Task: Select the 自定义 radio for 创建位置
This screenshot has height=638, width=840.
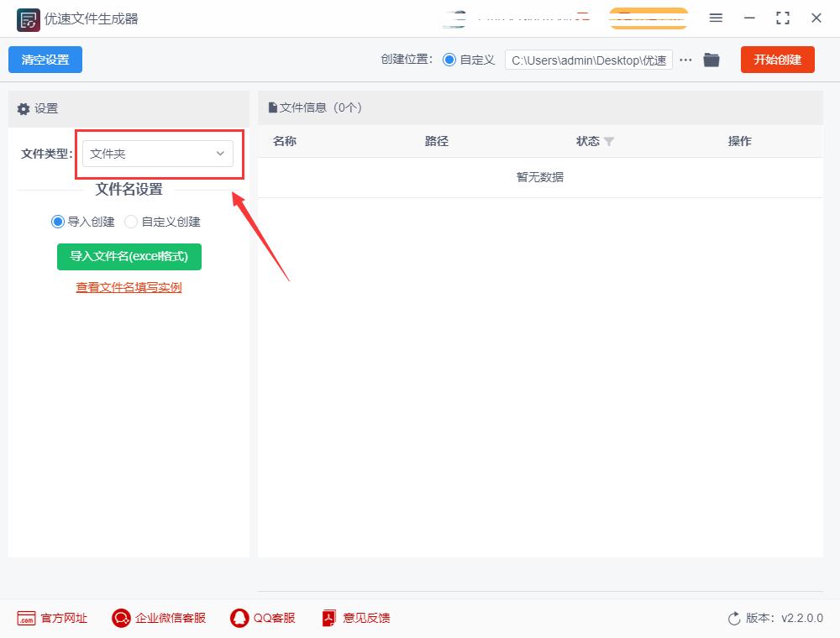Action: coord(451,60)
